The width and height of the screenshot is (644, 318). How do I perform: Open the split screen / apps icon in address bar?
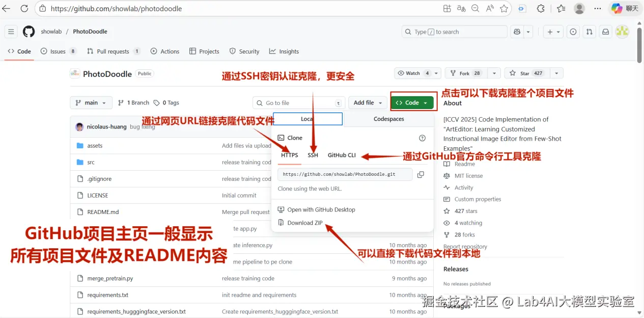click(x=447, y=9)
